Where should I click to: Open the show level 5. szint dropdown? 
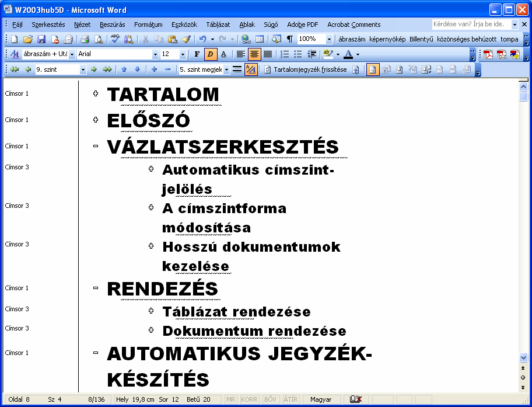click(x=226, y=69)
